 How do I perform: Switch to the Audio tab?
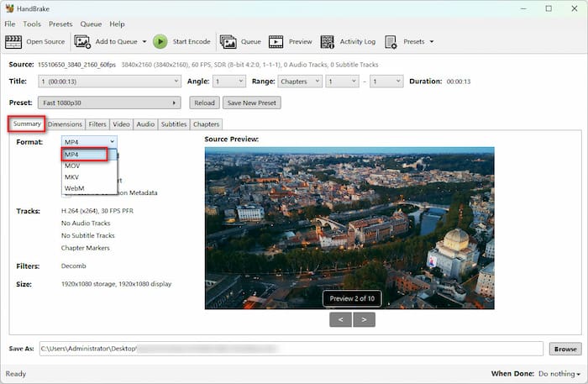pyautogui.click(x=145, y=124)
